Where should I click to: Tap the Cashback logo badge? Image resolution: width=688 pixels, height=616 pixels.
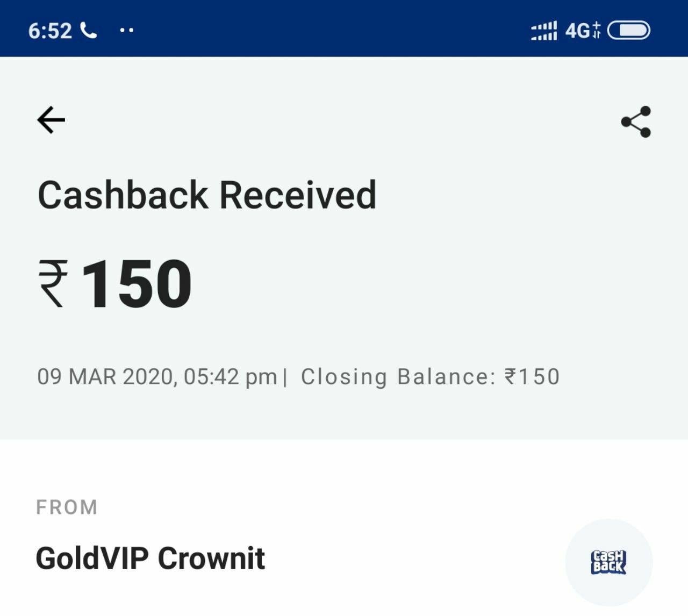[x=609, y=562]
